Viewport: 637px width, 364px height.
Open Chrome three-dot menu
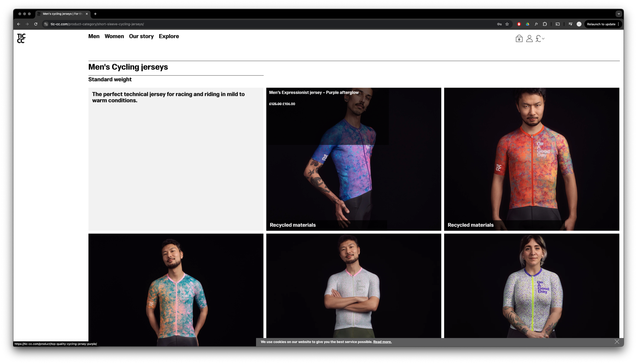click(x=618, y=24)
